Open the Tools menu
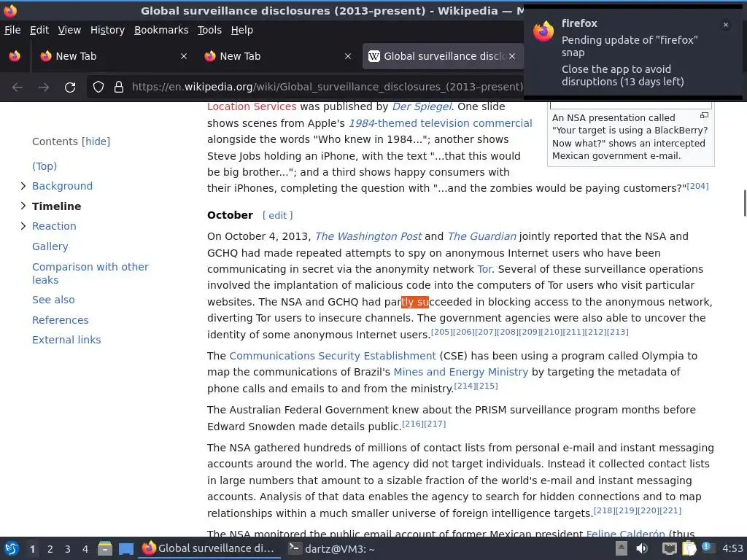This screenshot has width=747, height=560. click(209, 30)
